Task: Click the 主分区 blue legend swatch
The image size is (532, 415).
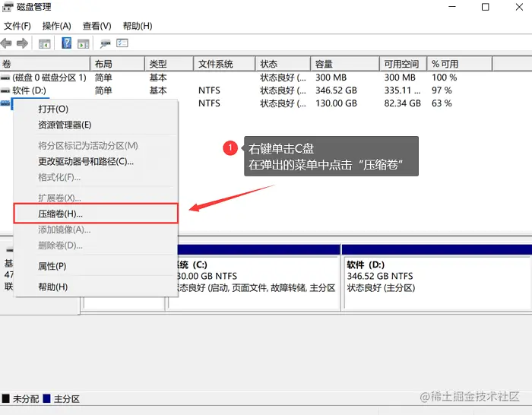Action: [x=47, y=398]
